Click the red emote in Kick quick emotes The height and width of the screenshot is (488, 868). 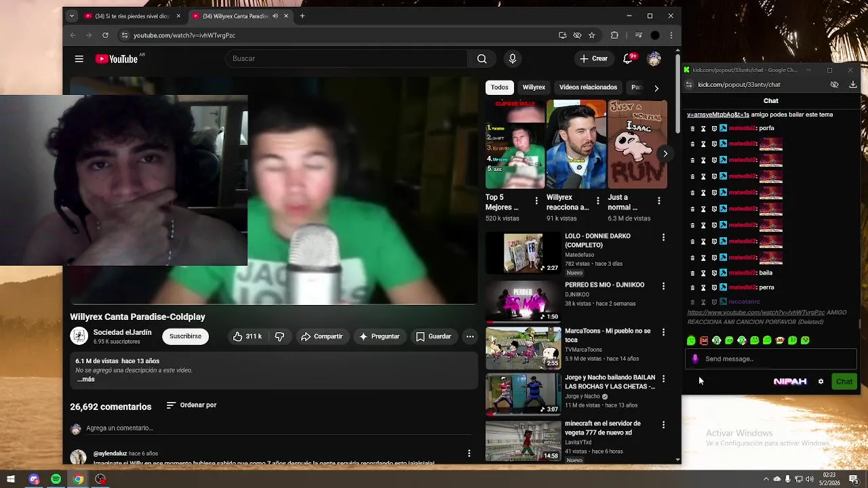[x=704, y=340]
